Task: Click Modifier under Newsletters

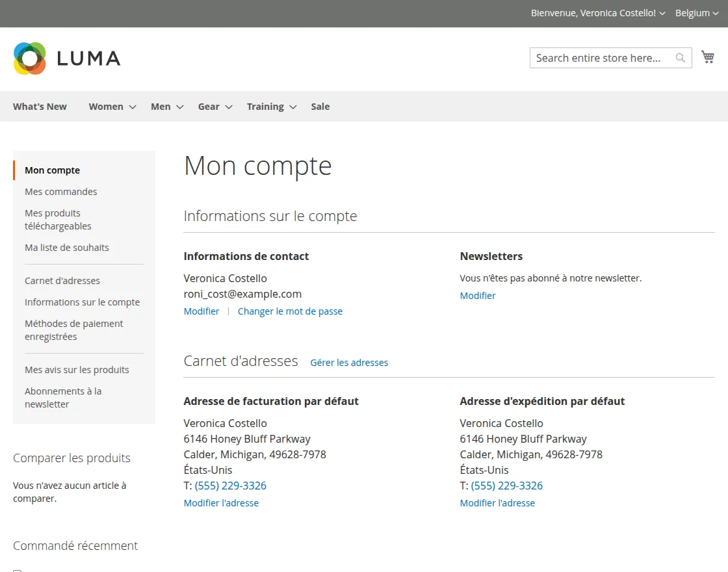Action: [478, 295]
